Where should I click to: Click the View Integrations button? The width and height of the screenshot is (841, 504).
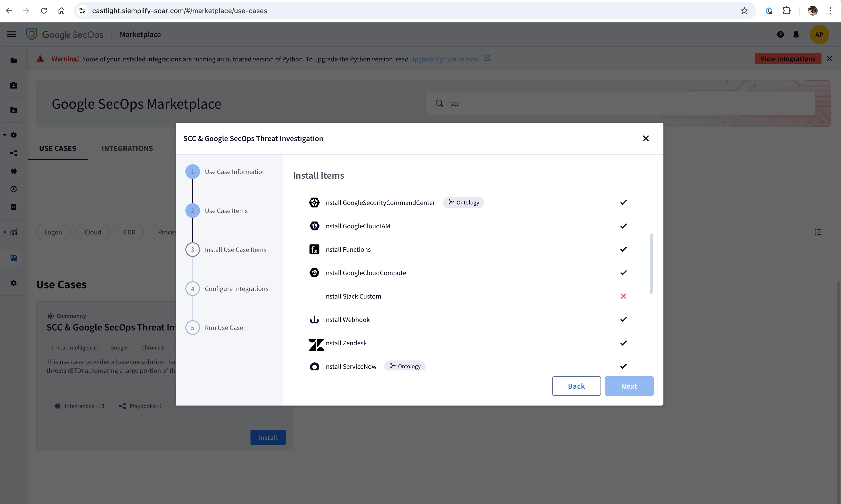pos(788,58)
